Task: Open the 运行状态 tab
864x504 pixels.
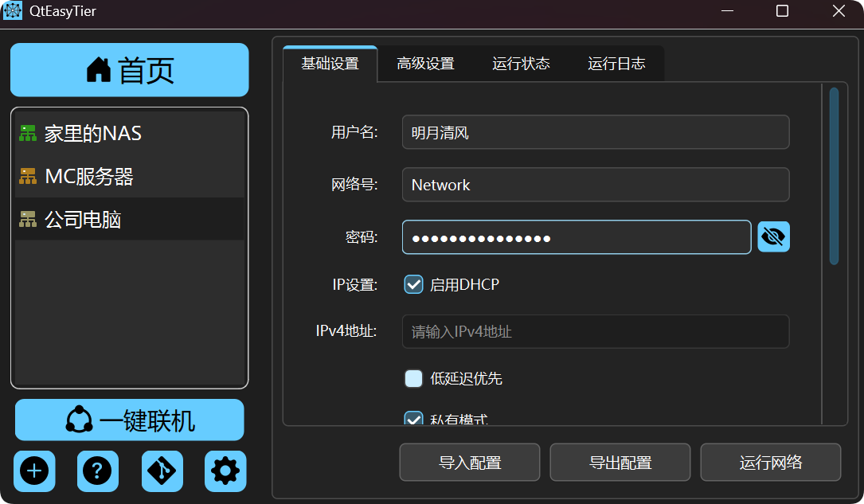Action: (x=521, y=64)
